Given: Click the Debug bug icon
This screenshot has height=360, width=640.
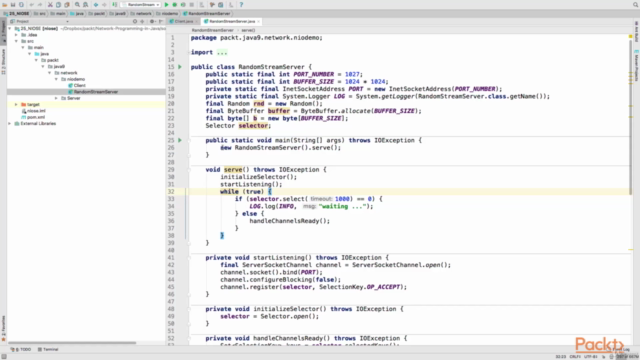Looking at the screenshot, I should click(x=175, y=4).
